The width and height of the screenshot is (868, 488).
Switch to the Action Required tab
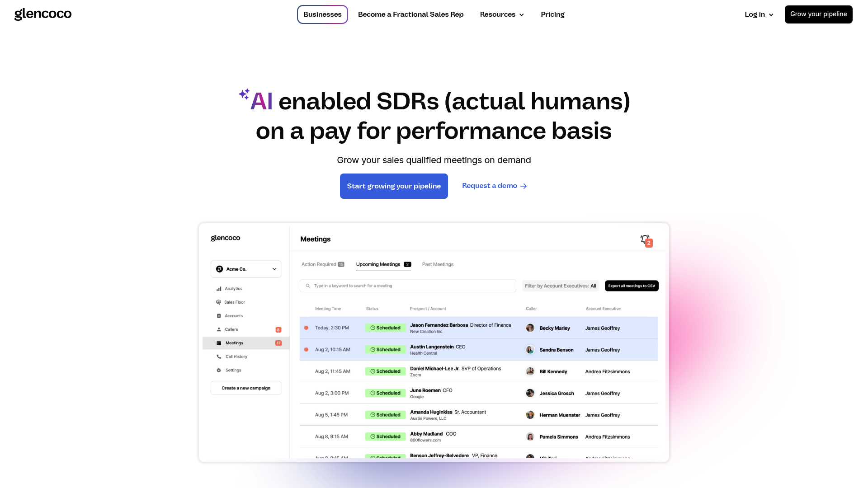click(x=323, y=264)
